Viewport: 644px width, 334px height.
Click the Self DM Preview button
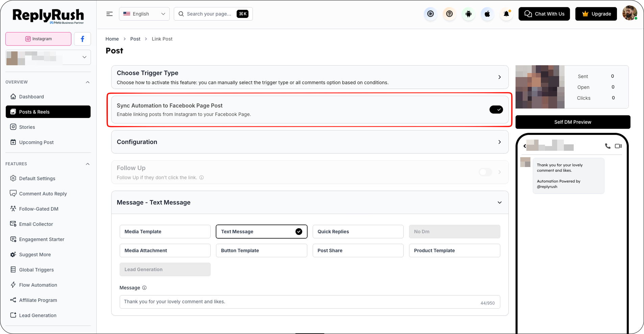point(573,122)
